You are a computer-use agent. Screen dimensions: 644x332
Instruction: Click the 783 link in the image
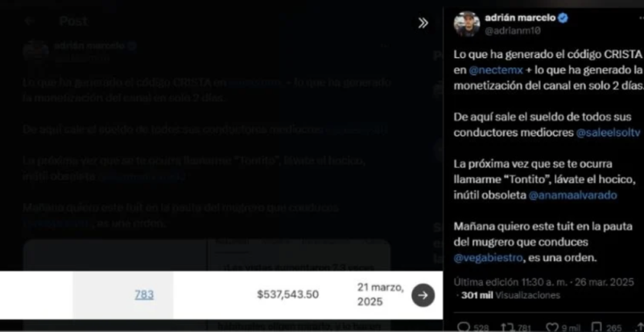point(144,295)
